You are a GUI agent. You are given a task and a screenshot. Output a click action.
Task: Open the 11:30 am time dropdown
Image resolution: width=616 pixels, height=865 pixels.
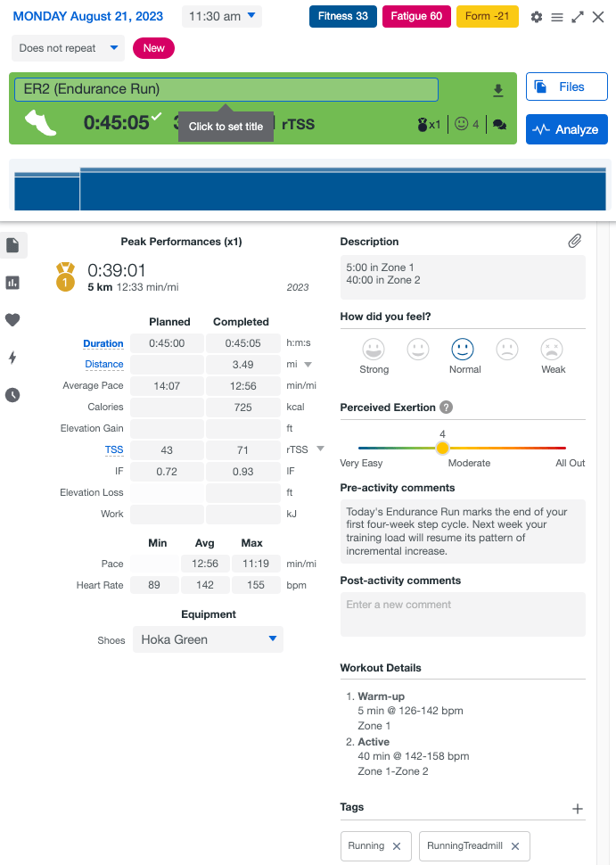click(222, 16)
